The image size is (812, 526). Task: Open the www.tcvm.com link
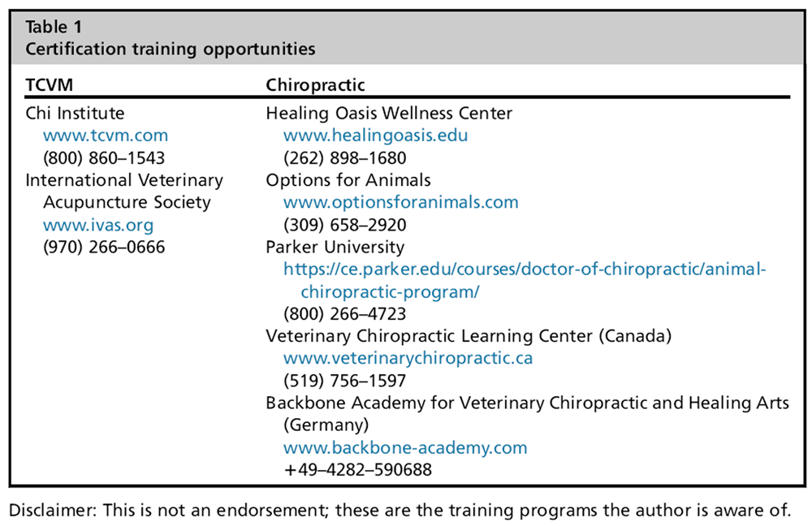105,136
